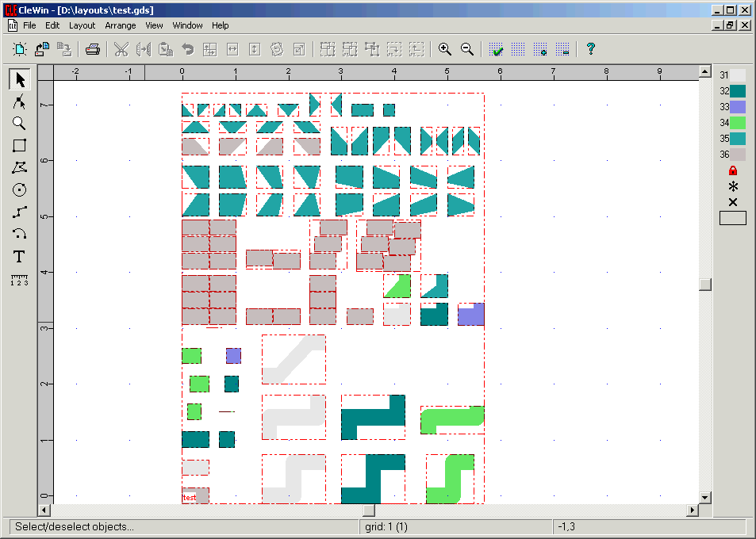
Task: Choose the arc rotate tool in left toolbox
Action: 19,234
